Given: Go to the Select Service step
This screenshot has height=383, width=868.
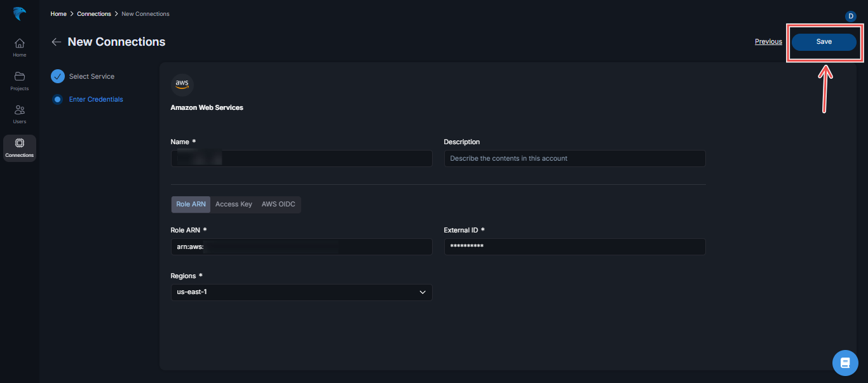Looking at the screenshot, I should click(x=92, y=76).
